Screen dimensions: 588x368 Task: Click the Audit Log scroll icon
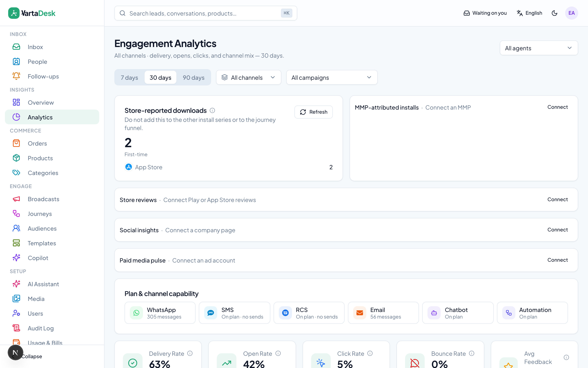click(x=16, y=328)
